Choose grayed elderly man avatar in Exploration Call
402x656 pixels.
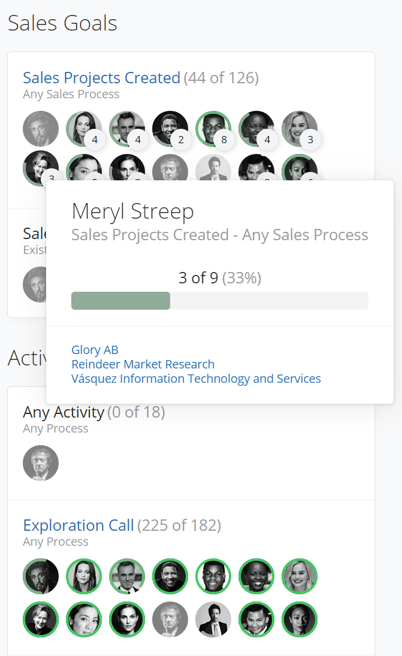click(170, 619)
